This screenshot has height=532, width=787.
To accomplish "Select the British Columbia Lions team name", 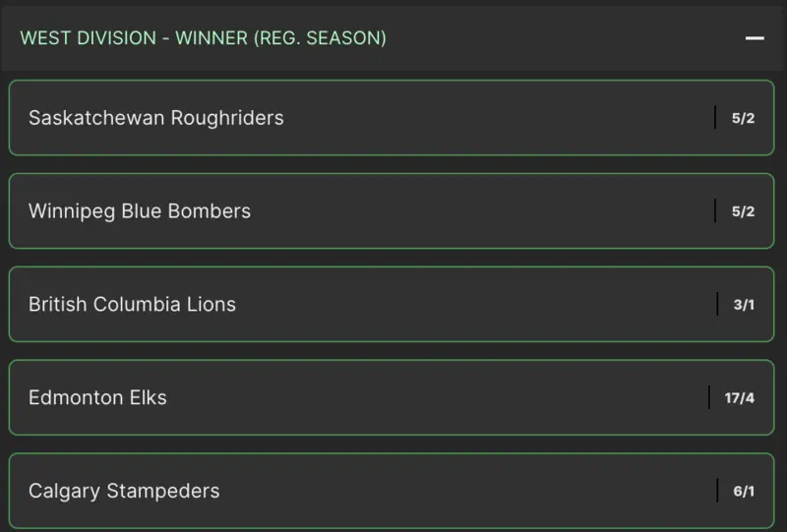I will pos(132,305).
